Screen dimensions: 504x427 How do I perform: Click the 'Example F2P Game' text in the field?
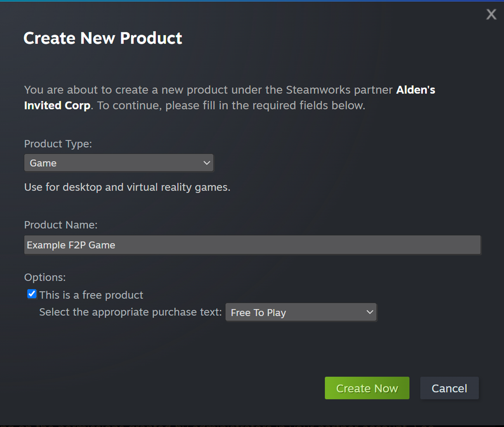(x=71, y=245)
